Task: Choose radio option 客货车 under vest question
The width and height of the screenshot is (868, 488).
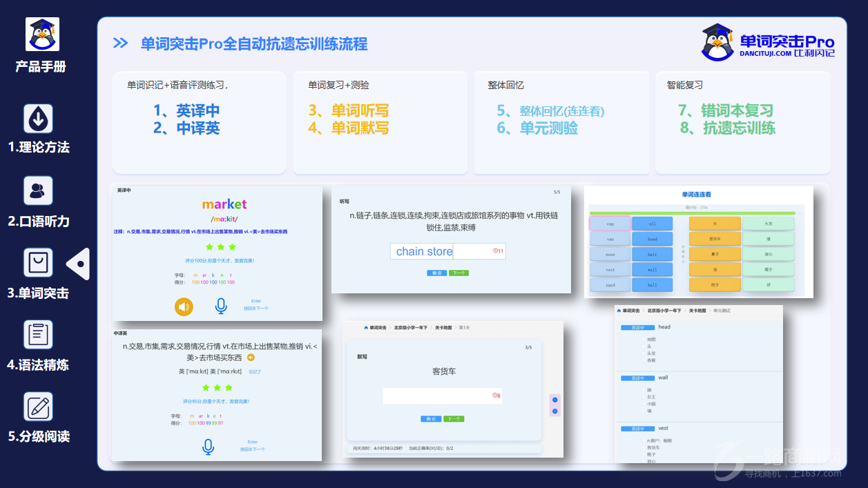Action: click(644, 447)
